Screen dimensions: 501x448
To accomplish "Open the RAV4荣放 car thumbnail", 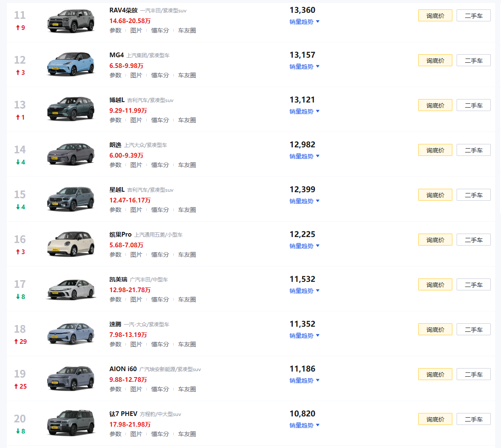I will [70, 21].
